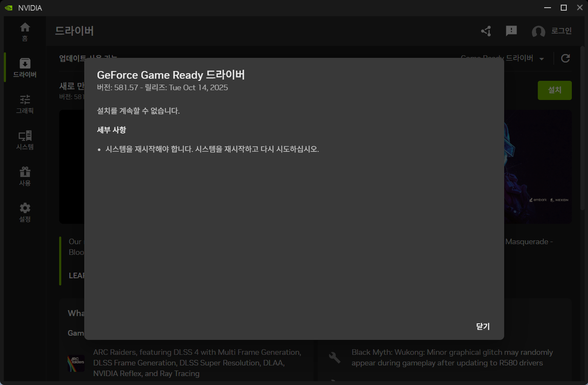Close the NVIDIA app window
Screen dimensions: 588x385
pos(579,8)
